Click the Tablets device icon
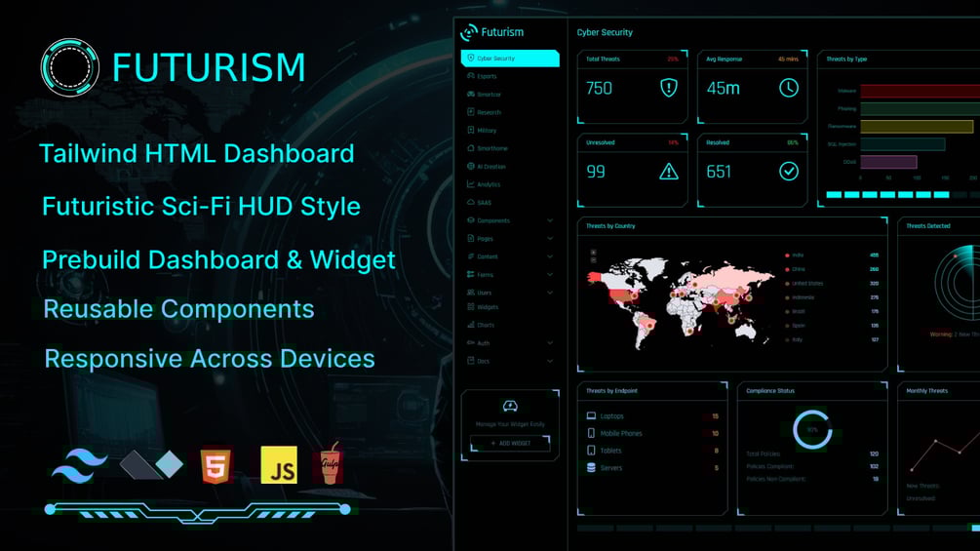 [591, 451]
